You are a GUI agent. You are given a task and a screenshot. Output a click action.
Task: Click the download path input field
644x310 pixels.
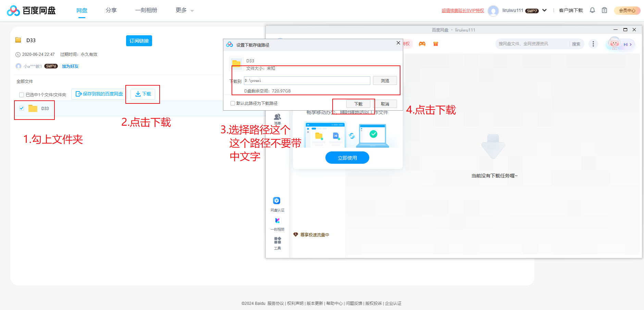click(x=307, y=80)
